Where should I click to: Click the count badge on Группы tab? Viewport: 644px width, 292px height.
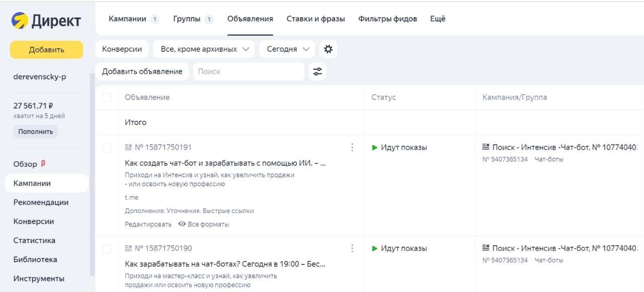point(209,19)
